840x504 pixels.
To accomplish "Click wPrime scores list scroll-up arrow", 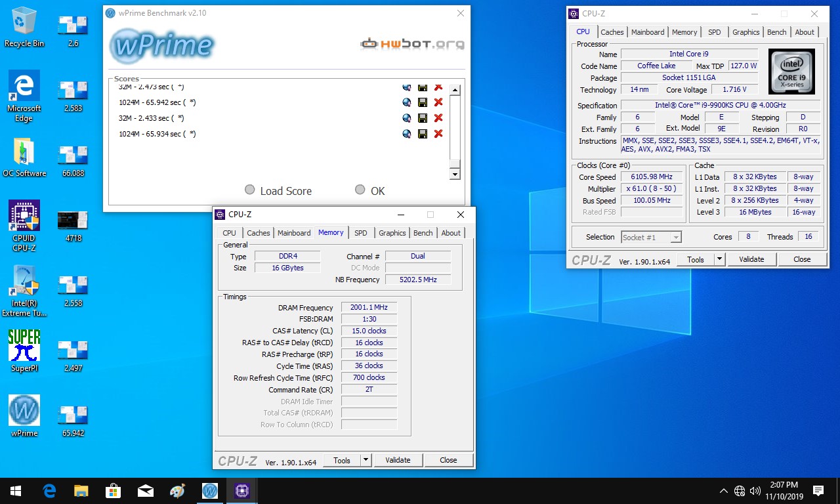I will [455, 90].
